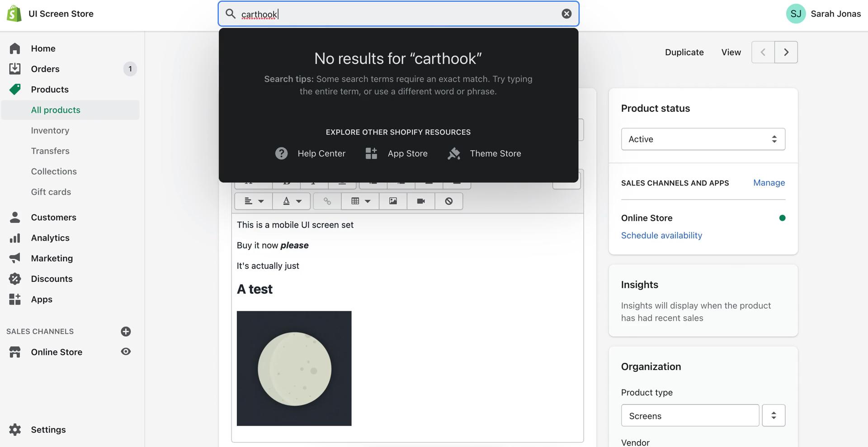Click the Online Store storefront icon
The height and width of the screenshot is (447, 868).
15,352
